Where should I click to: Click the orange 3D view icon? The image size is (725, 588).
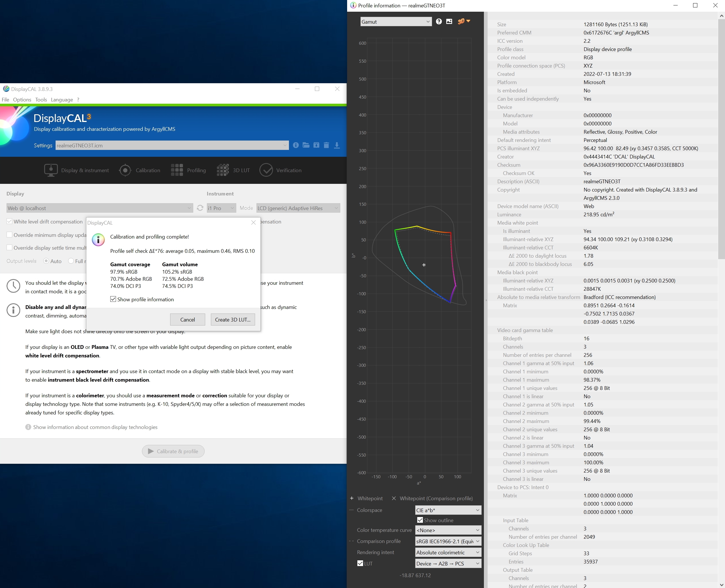tap(461, 22)
